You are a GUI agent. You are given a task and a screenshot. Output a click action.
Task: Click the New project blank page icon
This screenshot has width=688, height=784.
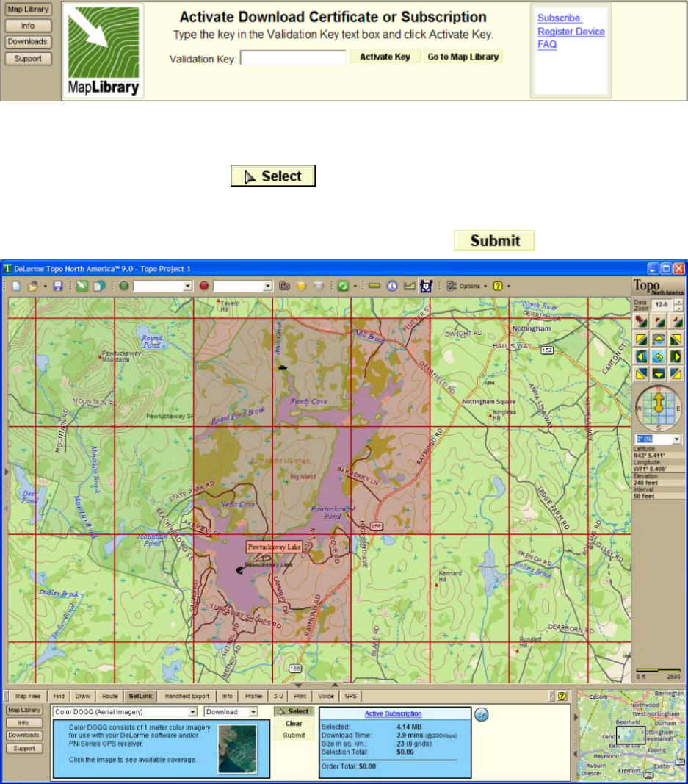click(x=16, y=286)
